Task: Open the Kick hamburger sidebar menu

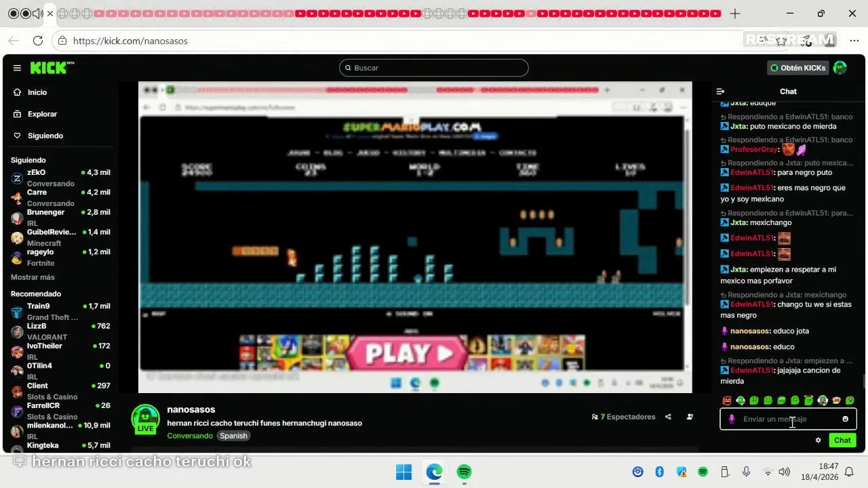Action: [17, 68]
